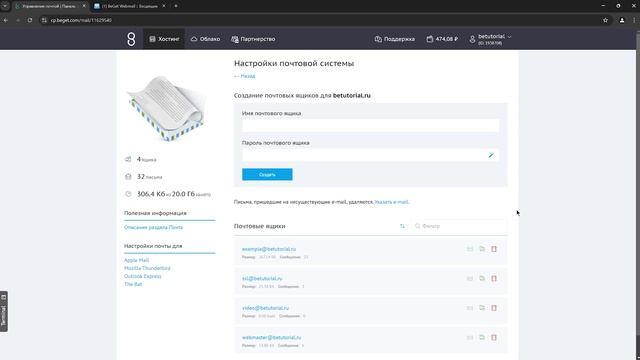The width and height of the screenshot is (640, 360).
Task: Open the Terminal side panel tab
Action: [x=4, y=311]
